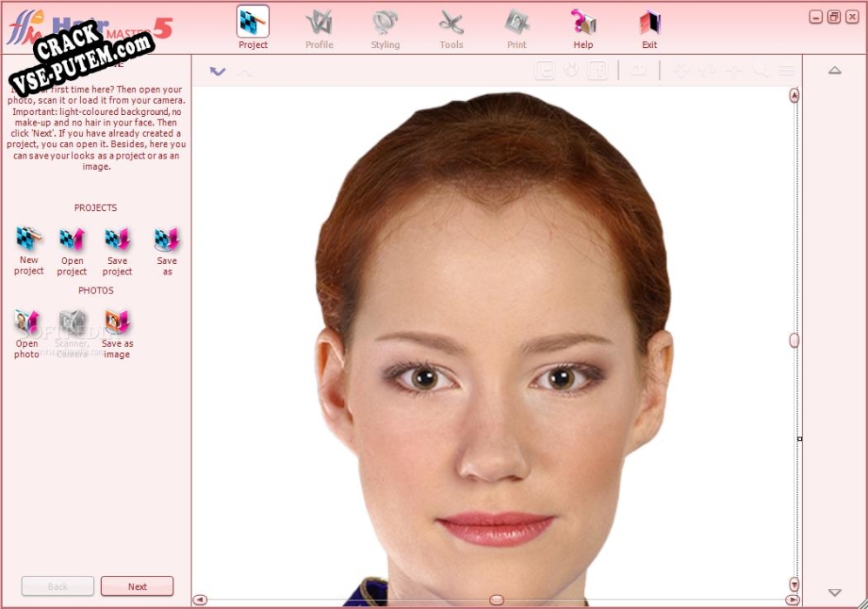Open the Project section in top toolbar
The height and width of the screenshot is (609, 868).
pos(253,27)
